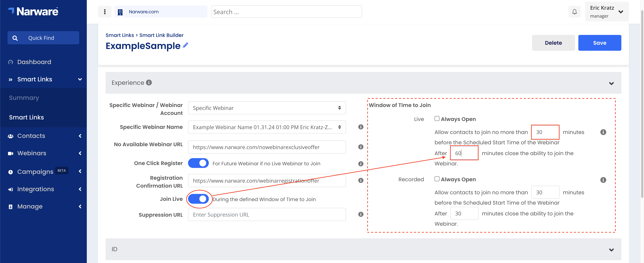Toggle the One Click Register switch
This screenshot has height=263, width=644.
198,163
